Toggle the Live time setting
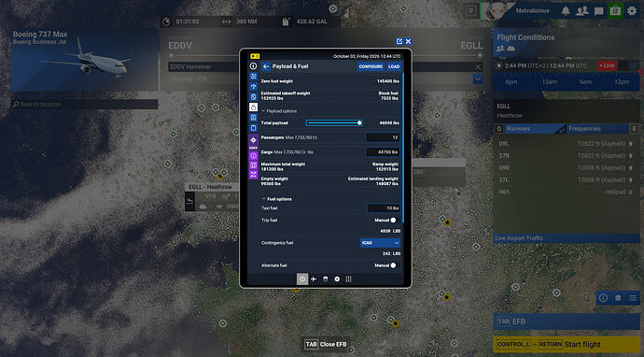 (607, 65)
